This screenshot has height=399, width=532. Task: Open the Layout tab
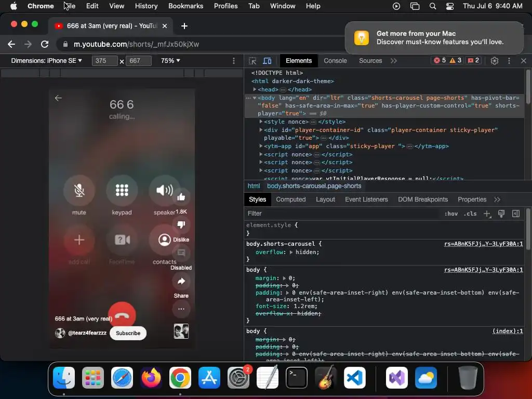325,199
